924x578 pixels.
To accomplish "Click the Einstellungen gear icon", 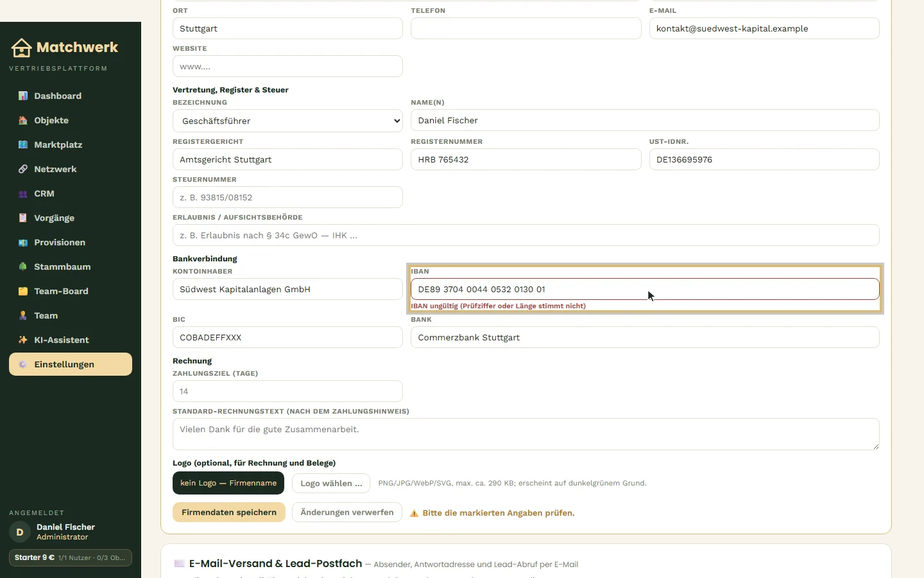I will 23,364.
